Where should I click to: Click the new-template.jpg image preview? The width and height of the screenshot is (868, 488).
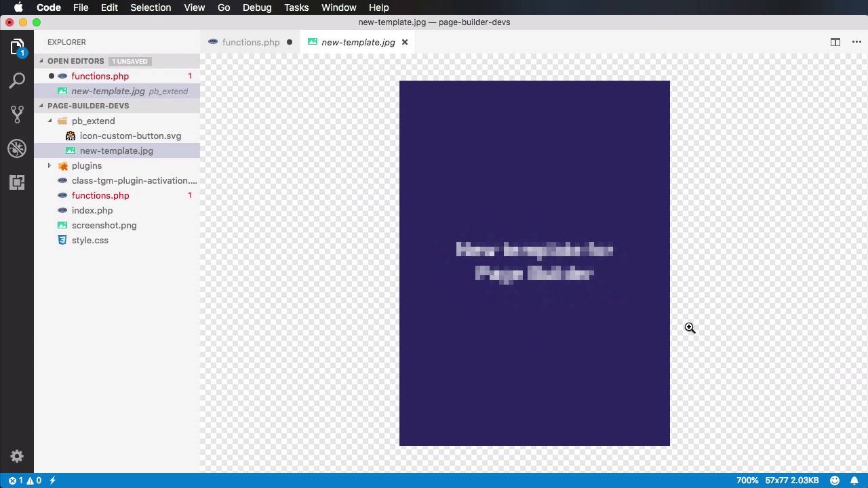[x=534, y=263]
